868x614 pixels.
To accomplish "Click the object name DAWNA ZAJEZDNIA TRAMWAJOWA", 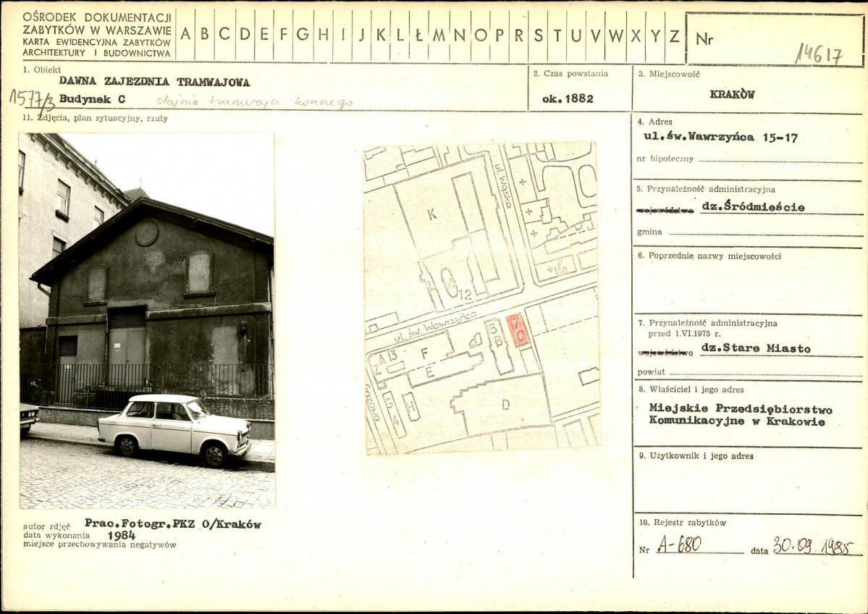I will (x=154, y=82).
